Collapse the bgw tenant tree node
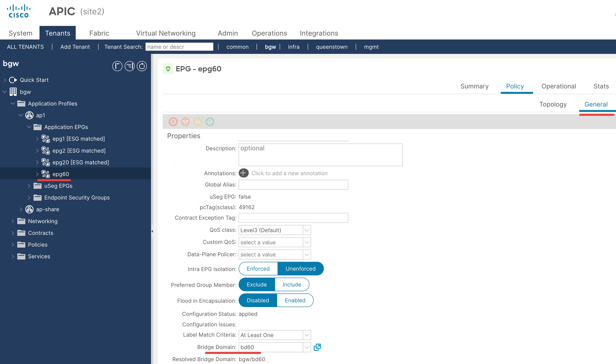 pos(5,92)
